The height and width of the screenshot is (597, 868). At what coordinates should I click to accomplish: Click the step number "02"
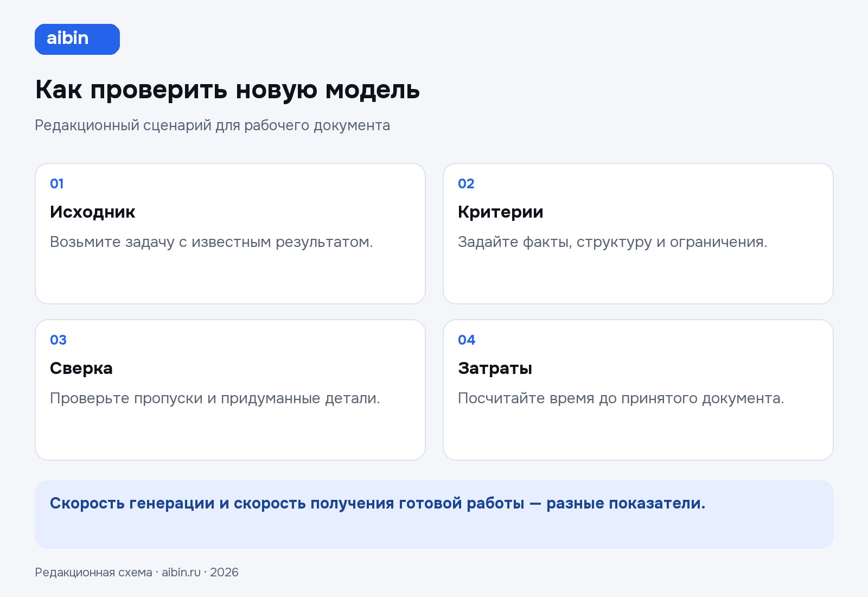pos(466,183)
